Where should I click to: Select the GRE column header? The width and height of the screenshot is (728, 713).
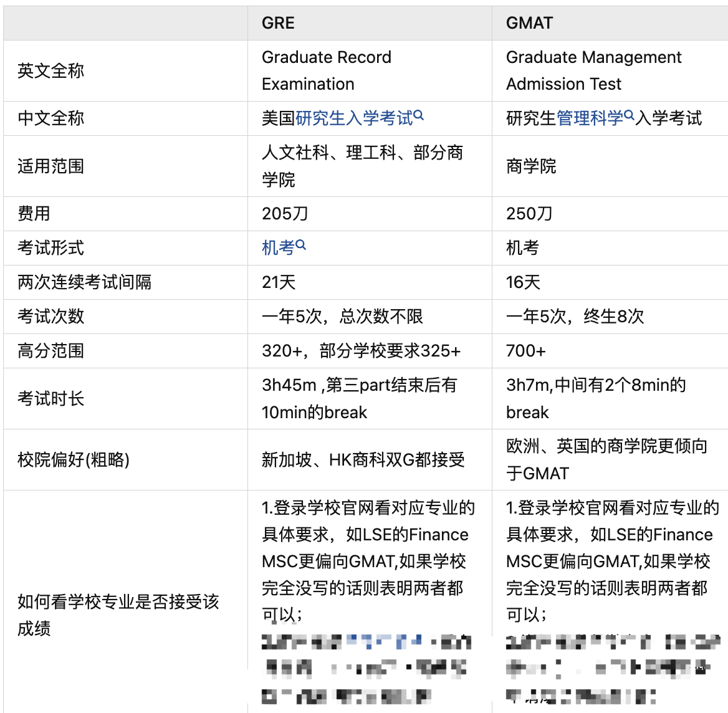(x=278, y=23)
